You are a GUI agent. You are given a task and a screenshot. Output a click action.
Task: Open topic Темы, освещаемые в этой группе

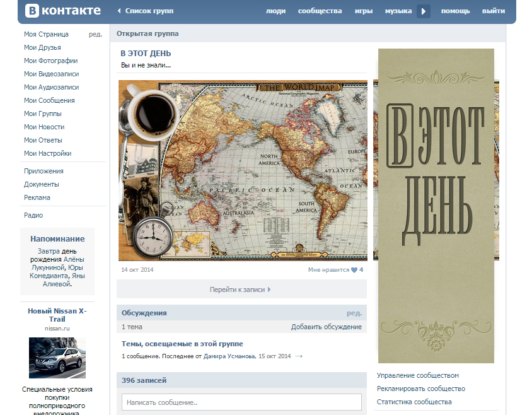(x=182, y=344)
